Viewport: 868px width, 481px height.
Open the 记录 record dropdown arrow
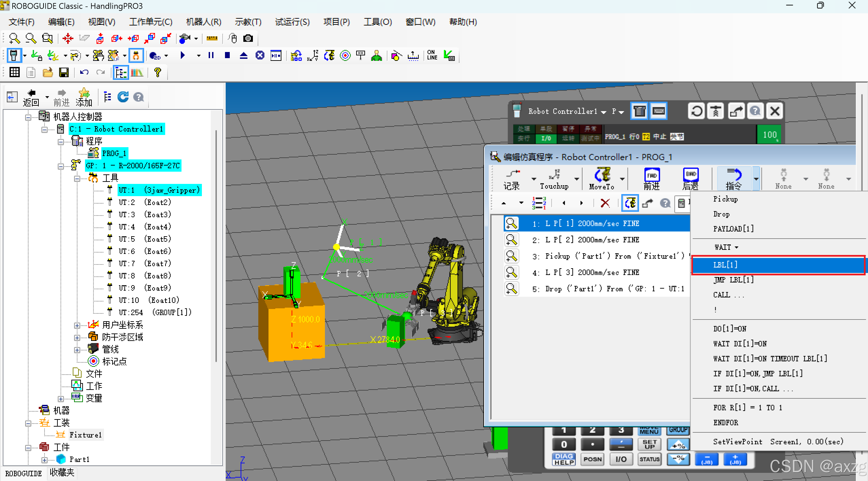click(534, 179)
